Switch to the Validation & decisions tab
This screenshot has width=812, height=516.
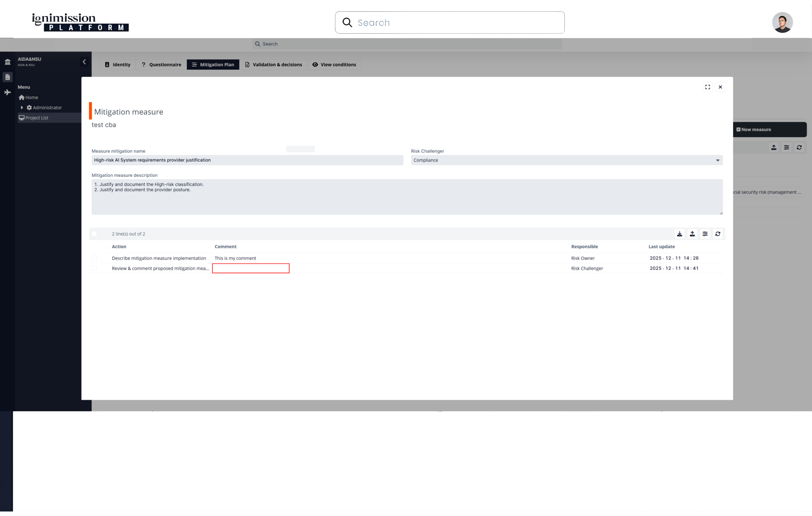pyautogui.click(x=273, y=65)
